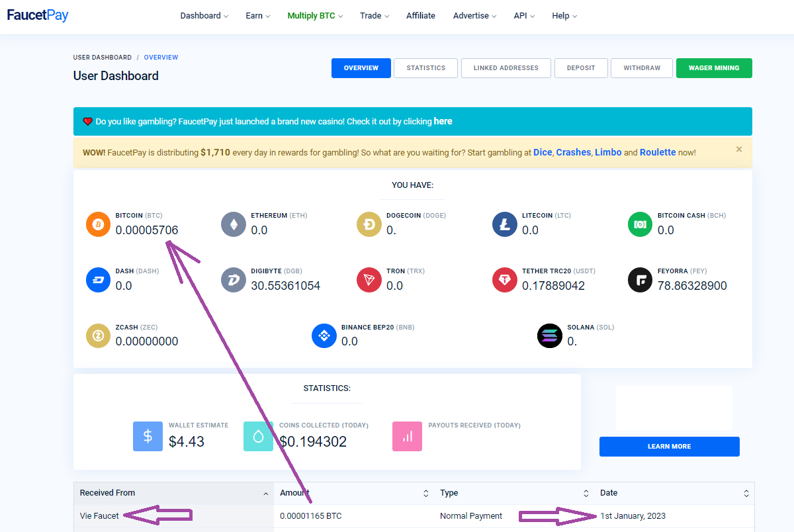
Task: Click the Tether balance 0.17889042
Action: [x=554, y=286]
